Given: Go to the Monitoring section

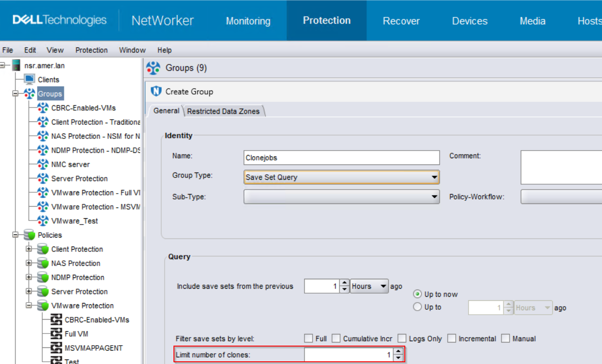Looking at the screenshot, I should pyautogui.click(x=248, y=21).
